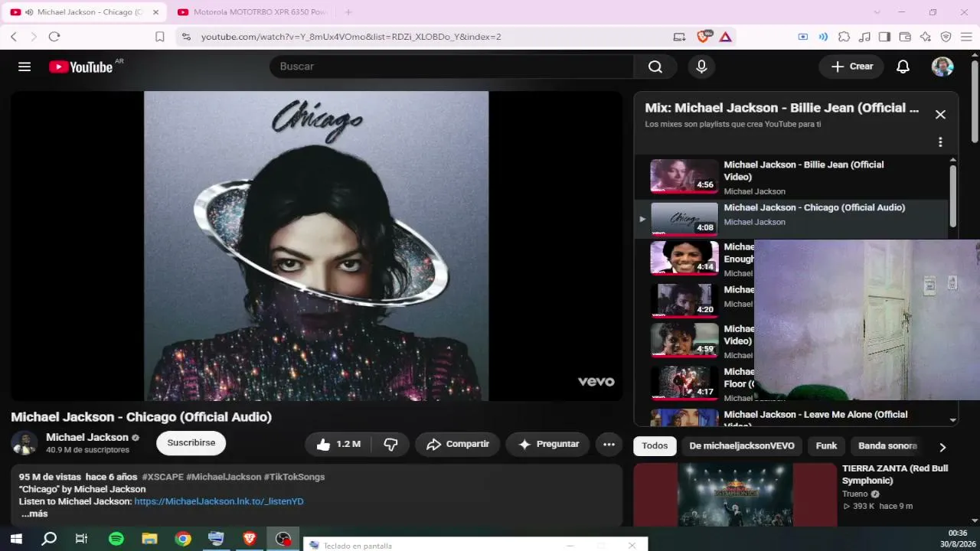The height and width of the screenshot is (551, 980).
Task: Open the Mix playlist three-dot options
Action: click(940, 142)
